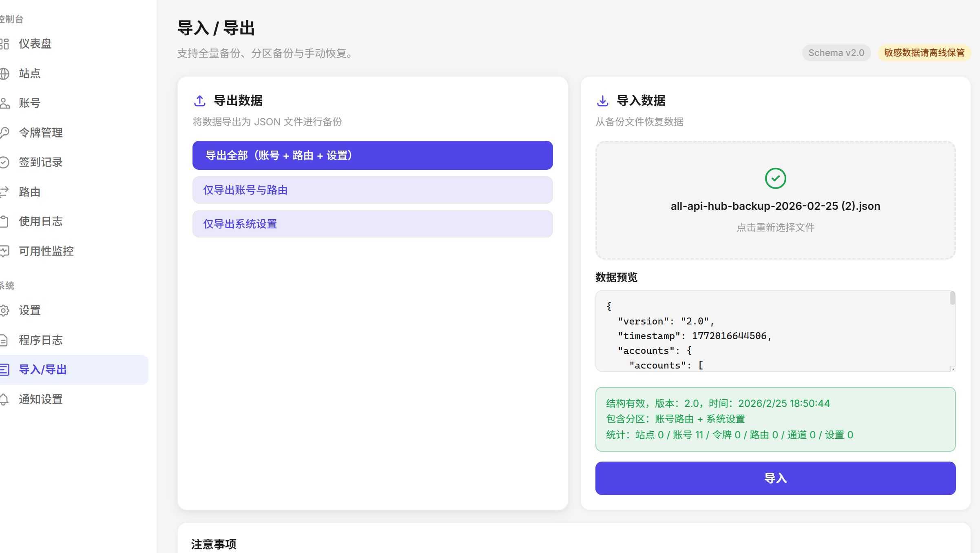The height and width of the screenshot is (553, 980).
Task: Open 签到记录 from the sidebar
Action: (73, 162)
